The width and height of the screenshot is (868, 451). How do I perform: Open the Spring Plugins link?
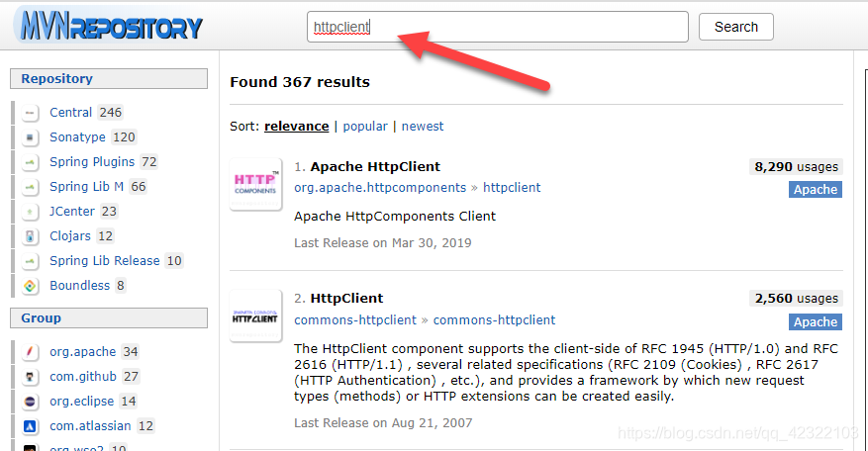pyautogui.click(x=92, y=161)
